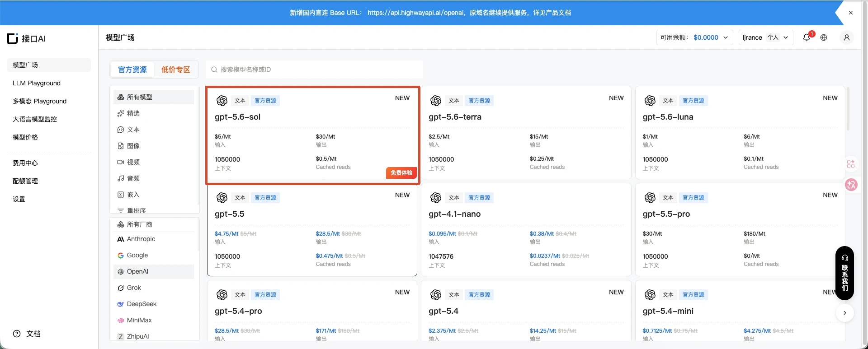The height and width of the screenshot is (349, 868).
Task: Open the notification bell
Action: pos(807,37)
